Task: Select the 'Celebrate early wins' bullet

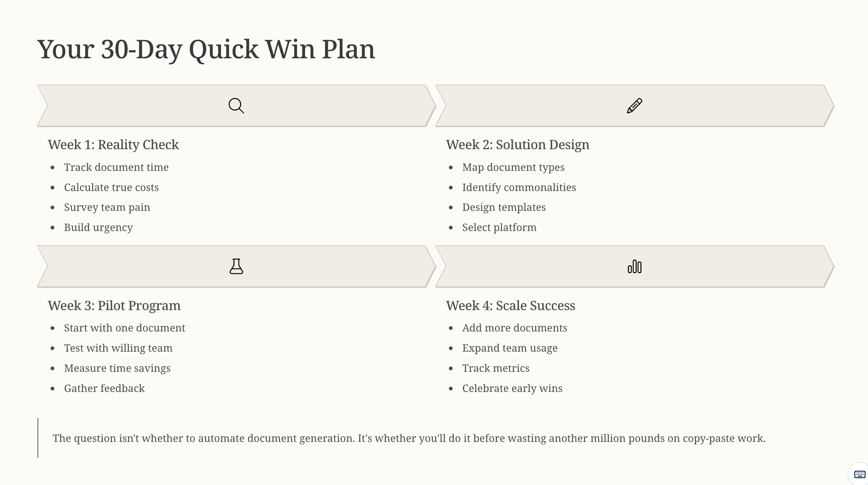Action: pos(512,389)
